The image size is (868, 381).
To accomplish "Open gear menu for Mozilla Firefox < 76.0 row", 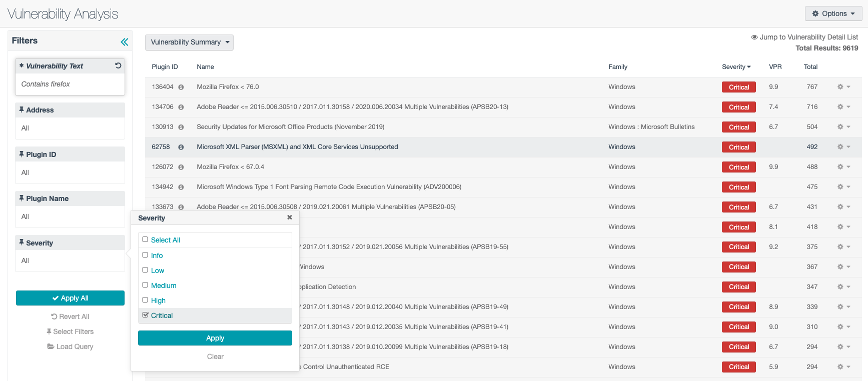I will point(843,87).
